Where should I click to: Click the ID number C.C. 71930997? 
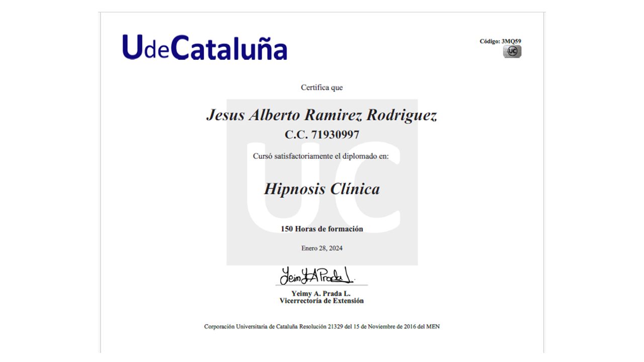point(322,135)
